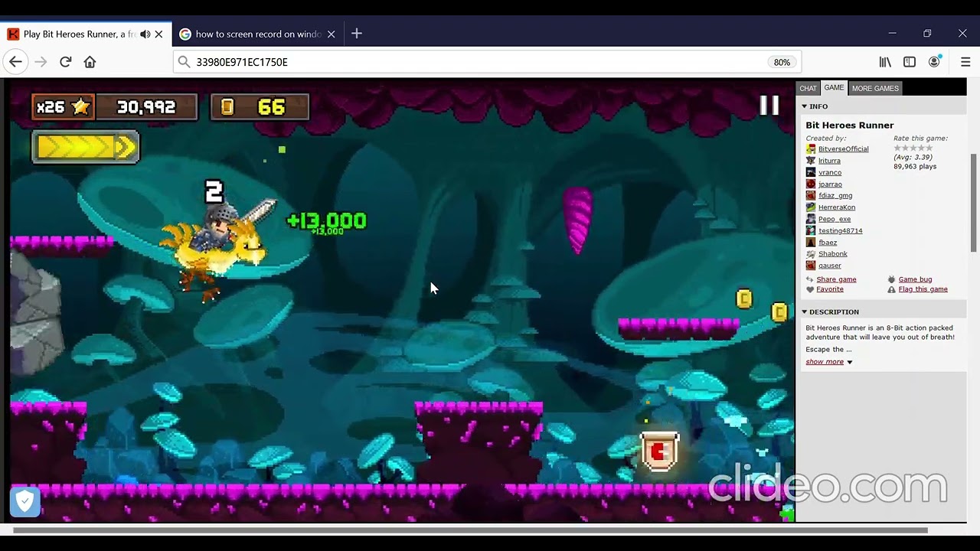Image resolution: width=980 pixels, height=551 pixels.
Task: Open fbaez creator profile link
Action: (828, 243)
